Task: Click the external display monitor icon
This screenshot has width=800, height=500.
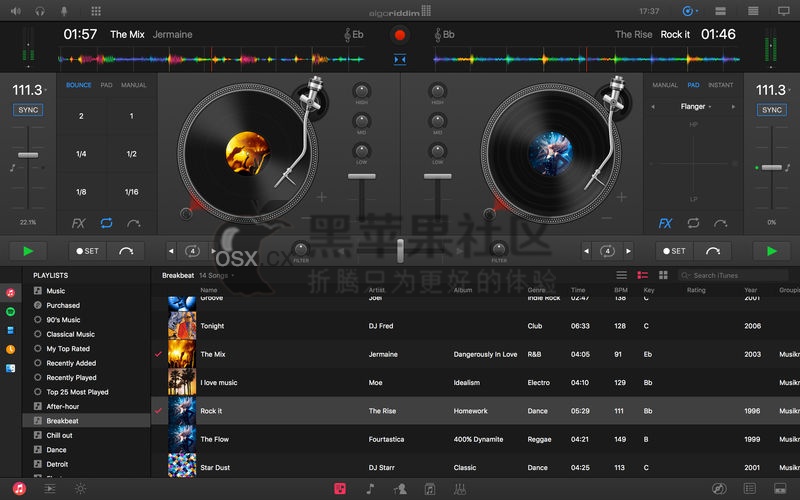Action: [x=784, y=11]
